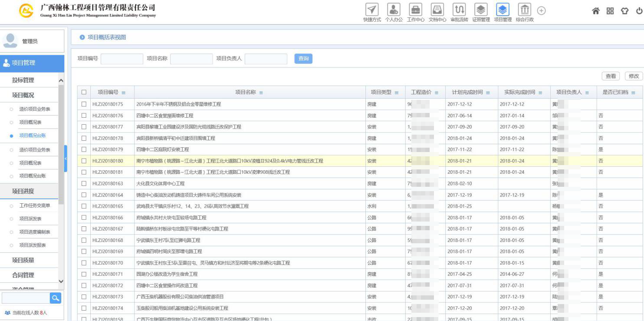Open the 项目类型 column filter menu
The width and height of the screenshot is (644, 321).
tap(397, 93)
